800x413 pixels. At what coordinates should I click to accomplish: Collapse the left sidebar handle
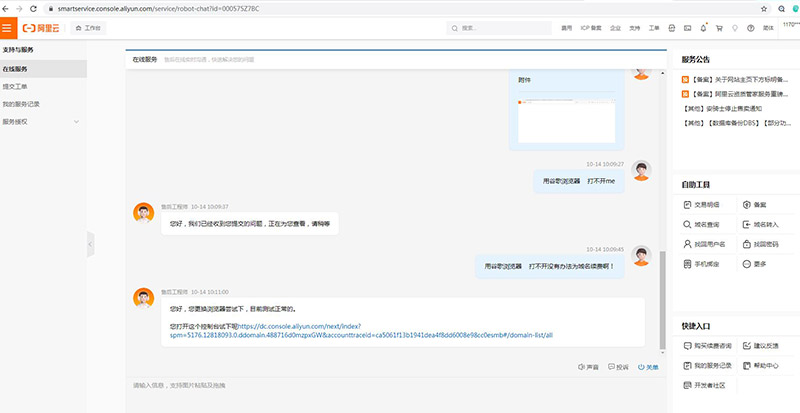[90, 243]
